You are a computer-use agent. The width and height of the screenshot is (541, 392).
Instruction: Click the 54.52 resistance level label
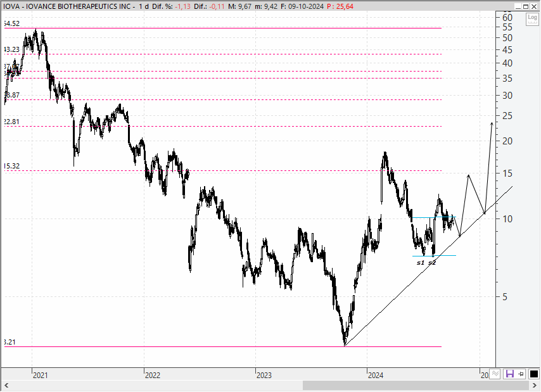(x=12, y=23)
